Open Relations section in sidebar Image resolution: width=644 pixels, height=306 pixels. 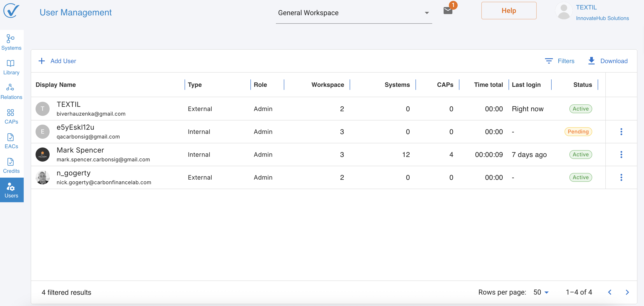coord(11,92)
